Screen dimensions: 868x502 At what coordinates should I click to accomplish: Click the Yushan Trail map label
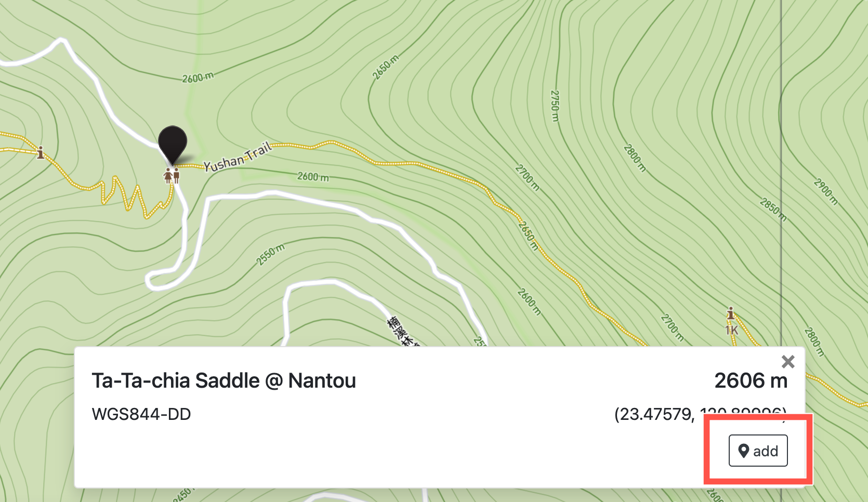[238, 157]
